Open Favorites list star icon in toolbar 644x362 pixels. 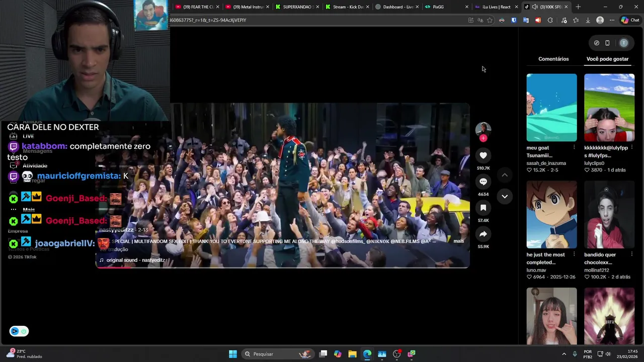point(576,20)
